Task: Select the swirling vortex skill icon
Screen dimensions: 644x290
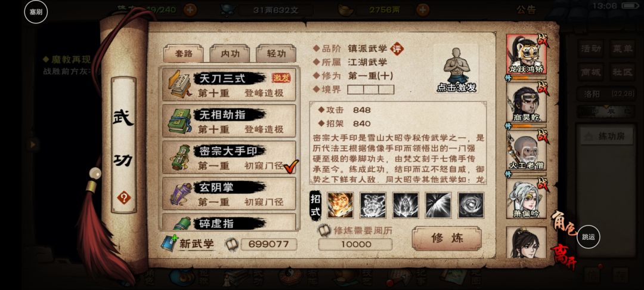Action: pyautogui.click(x=472, y=205)
